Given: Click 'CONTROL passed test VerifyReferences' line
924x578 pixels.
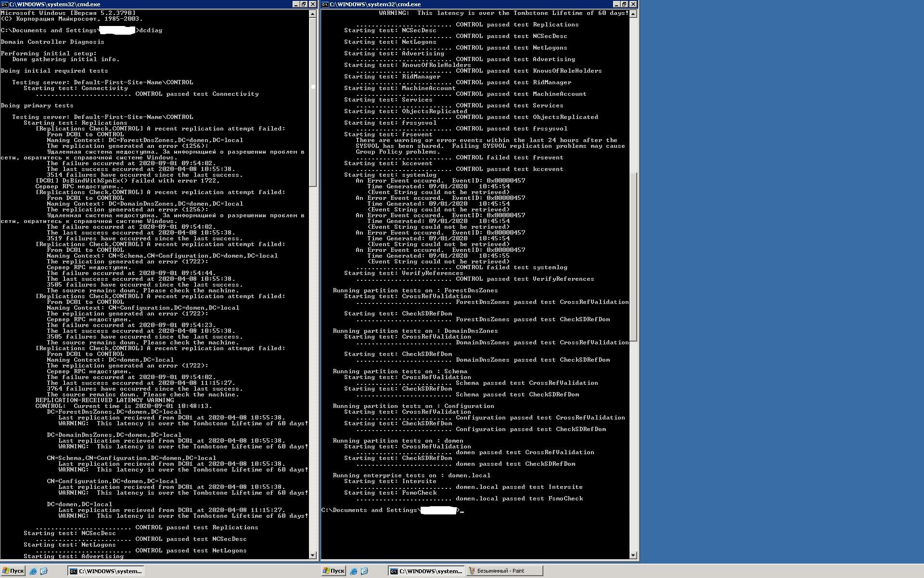Looking at the screenshot, I should tap(475, 279).
